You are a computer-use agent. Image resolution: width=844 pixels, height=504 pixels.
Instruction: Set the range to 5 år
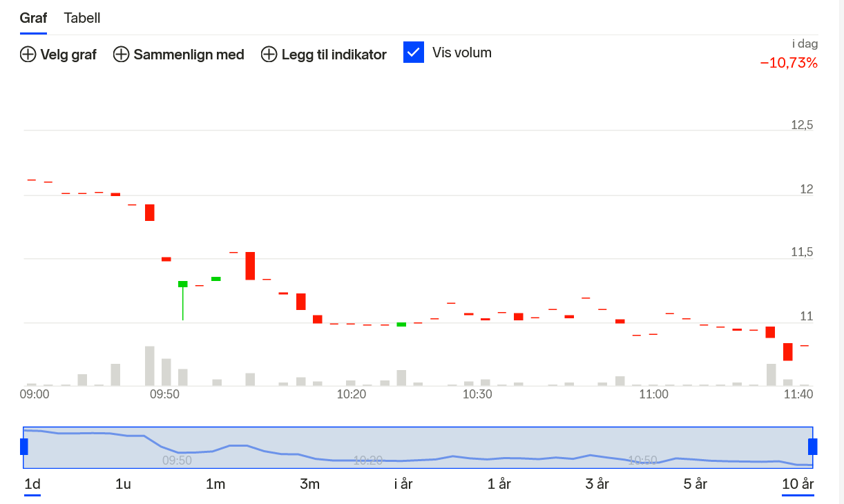point(696,484)
